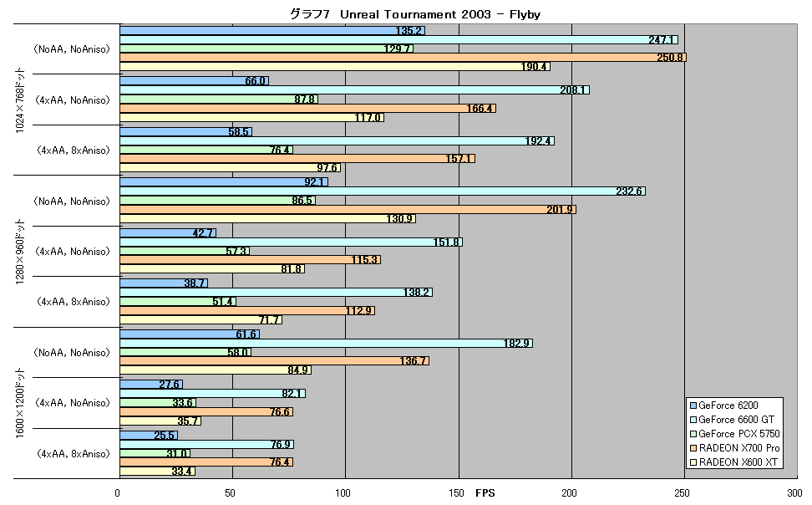Click the RADEON X600 XT yellow legend swatch

pyautogui.click(x=693, y=462)
